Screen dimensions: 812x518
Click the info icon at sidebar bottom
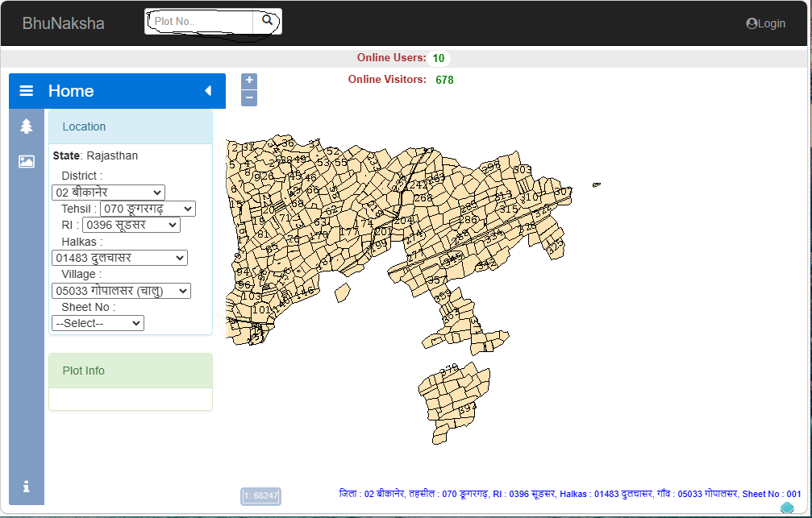pyautogui.click(x=27, y=487)
